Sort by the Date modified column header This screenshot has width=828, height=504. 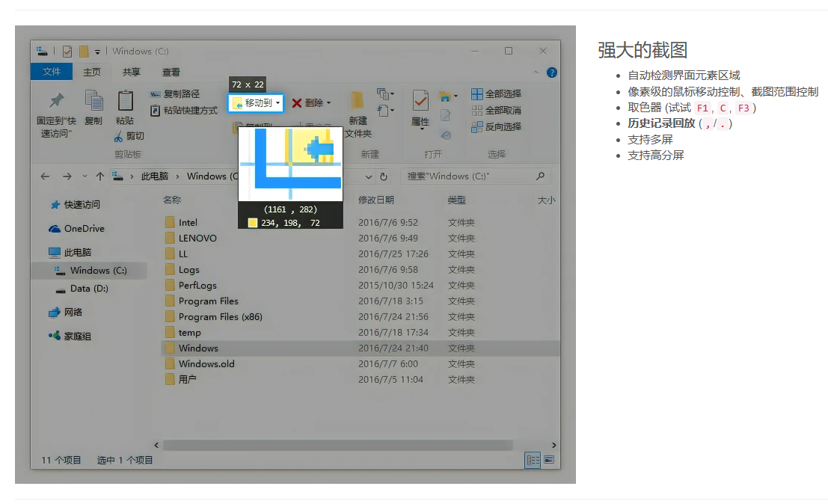(376, 200)
